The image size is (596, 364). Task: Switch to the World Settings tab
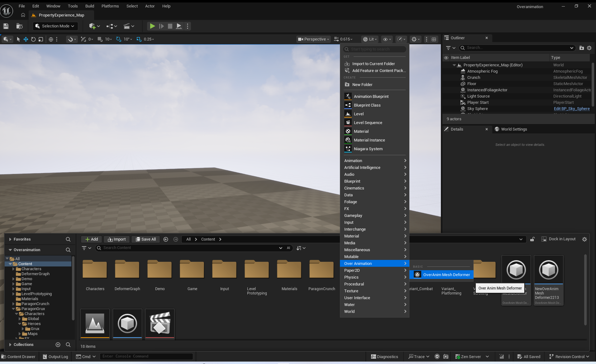pos(511,129)
